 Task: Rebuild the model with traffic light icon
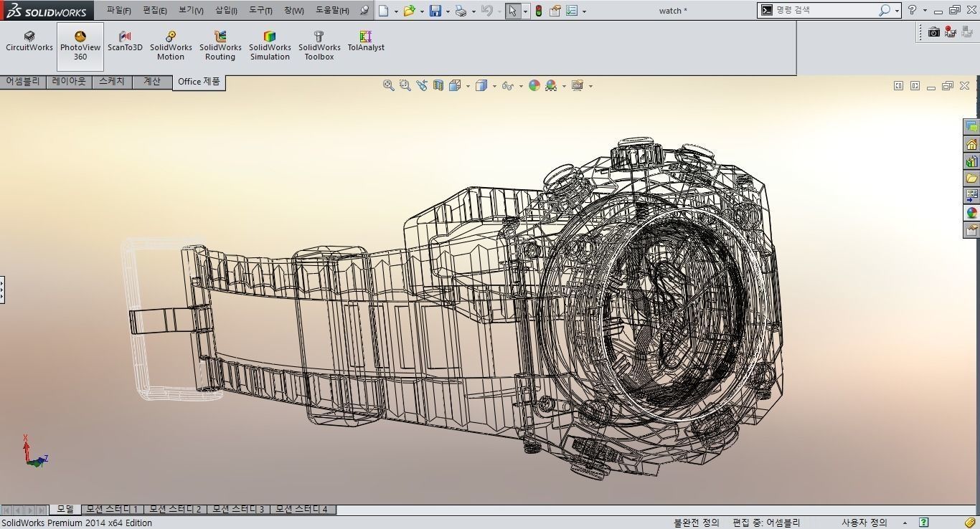[538, 11]
